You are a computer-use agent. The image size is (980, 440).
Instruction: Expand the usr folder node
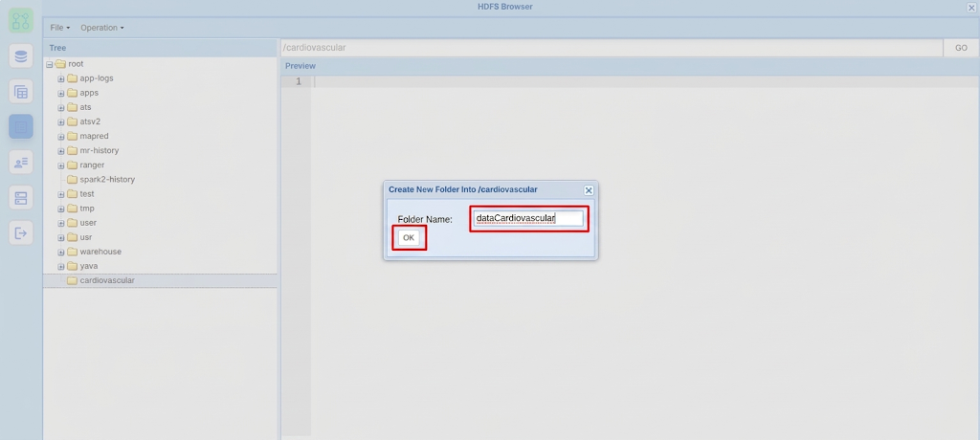click(61, 237)
